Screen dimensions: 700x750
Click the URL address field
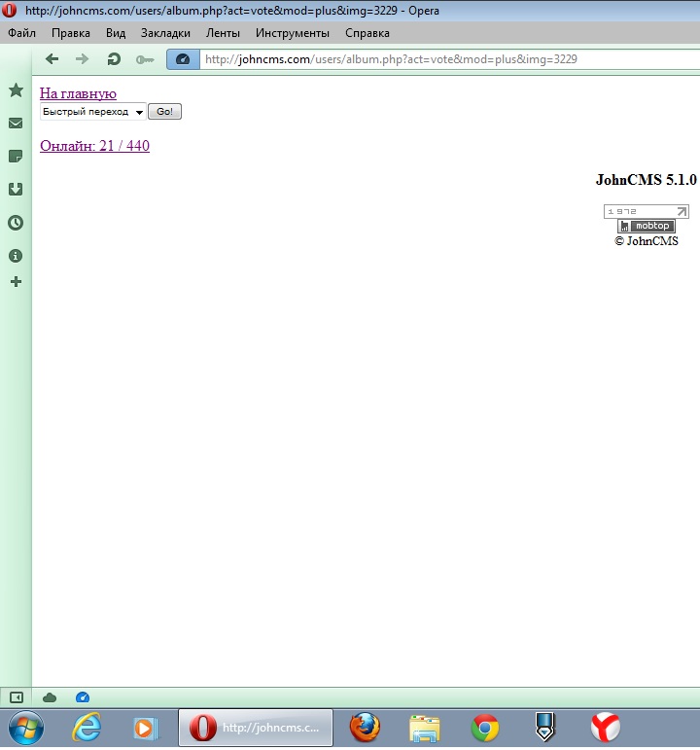tap(437, 59)
